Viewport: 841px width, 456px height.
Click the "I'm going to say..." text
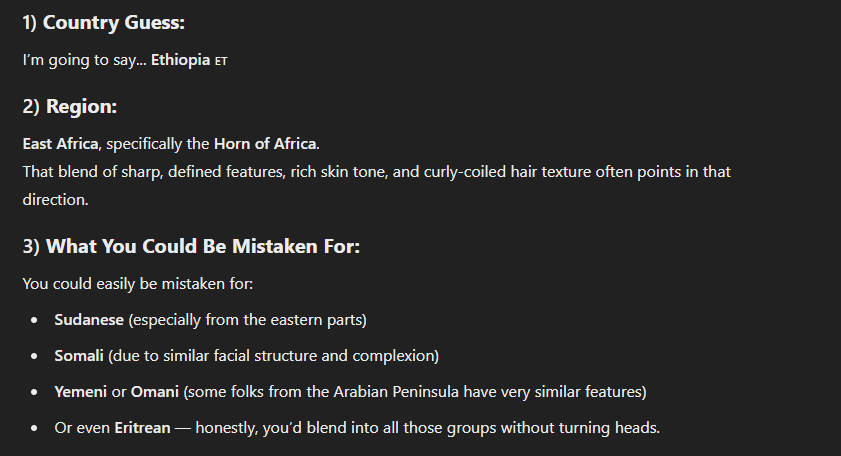[84, 60]
